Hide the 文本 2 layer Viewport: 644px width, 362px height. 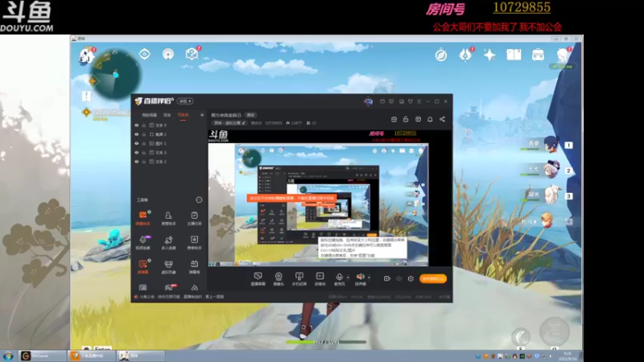[x=137, y=162]
